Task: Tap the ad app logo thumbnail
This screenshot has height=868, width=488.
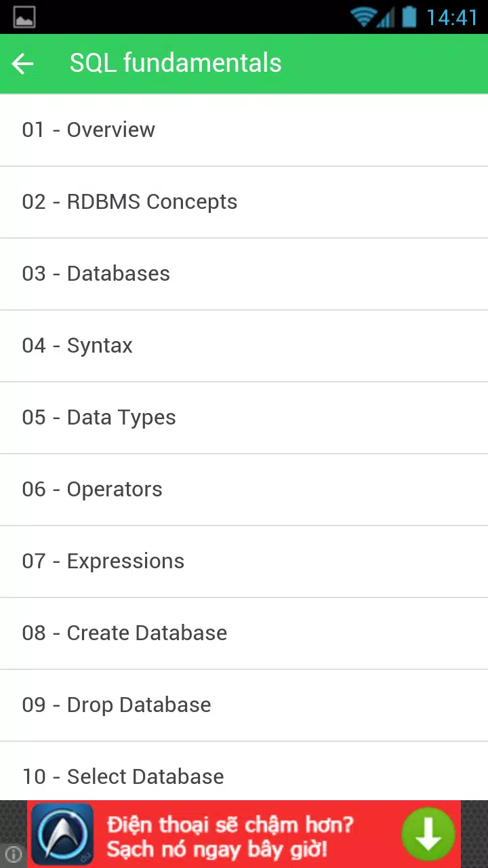Action: coord(62,834)
